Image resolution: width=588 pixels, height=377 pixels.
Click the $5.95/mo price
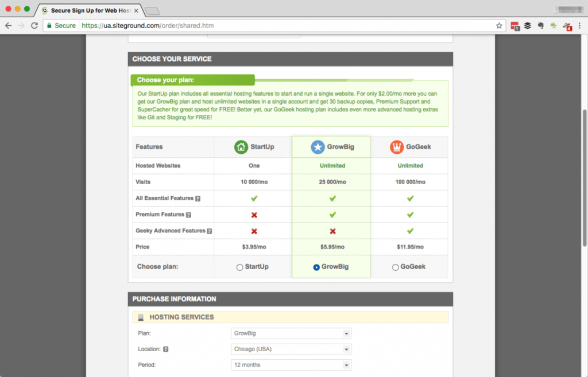pyautogui.click(x=332, y=247)
